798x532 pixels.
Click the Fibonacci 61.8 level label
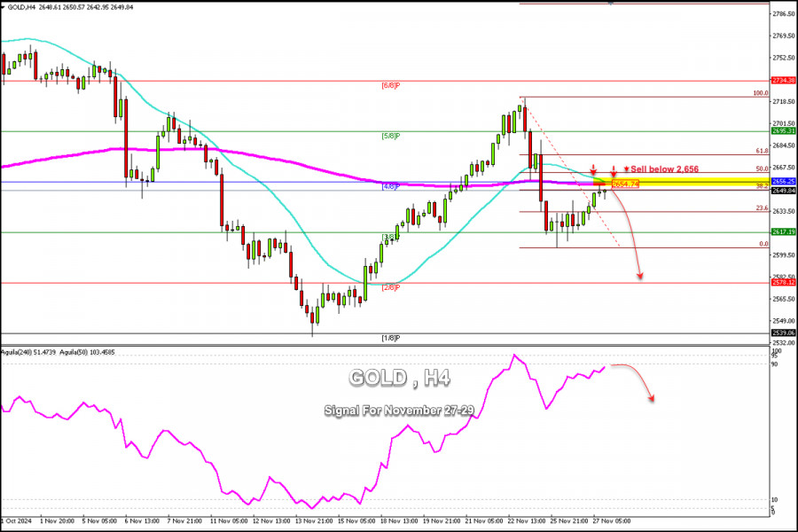[762, 152]
